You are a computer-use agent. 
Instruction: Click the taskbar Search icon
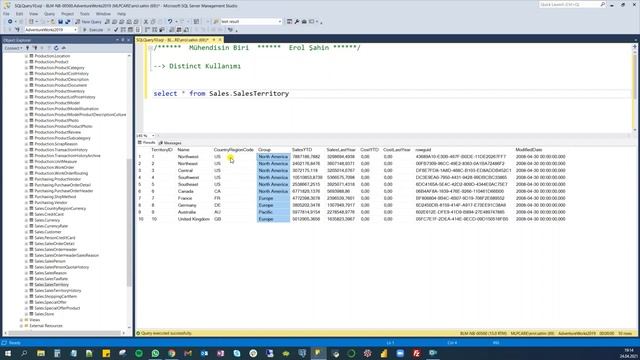[24, 353]
